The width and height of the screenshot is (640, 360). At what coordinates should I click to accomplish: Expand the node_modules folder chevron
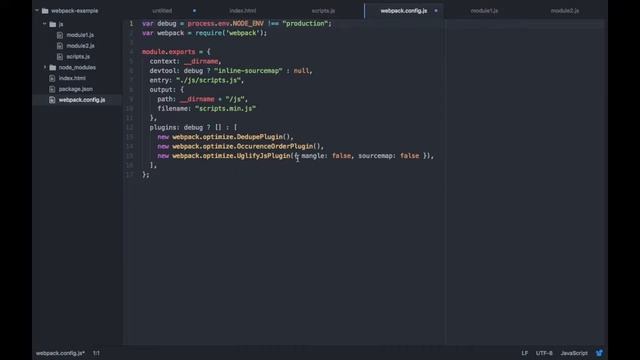click(45, 67)
